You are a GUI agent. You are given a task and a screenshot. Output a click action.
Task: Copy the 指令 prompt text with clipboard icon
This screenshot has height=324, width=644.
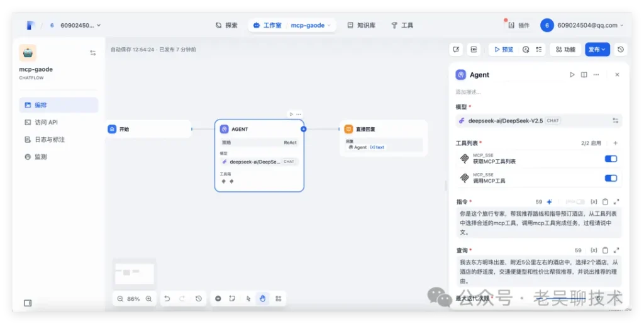(x=605, y=202)
